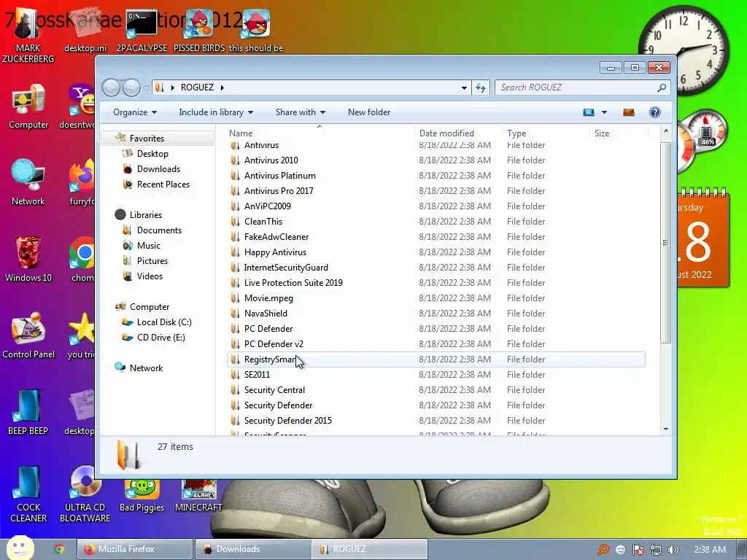Open the Organize dropdown menu

click(135, 112)
